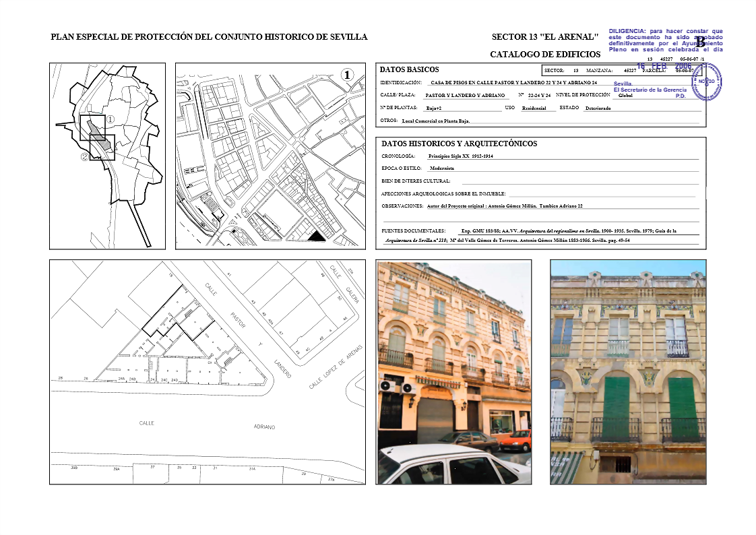Image resolution: width=756 pixels, height=535 pixels.
Task: Click the street value 'PASTOR Y LANDERO Y ADRIANO'
Action: [x=465, y=96]
